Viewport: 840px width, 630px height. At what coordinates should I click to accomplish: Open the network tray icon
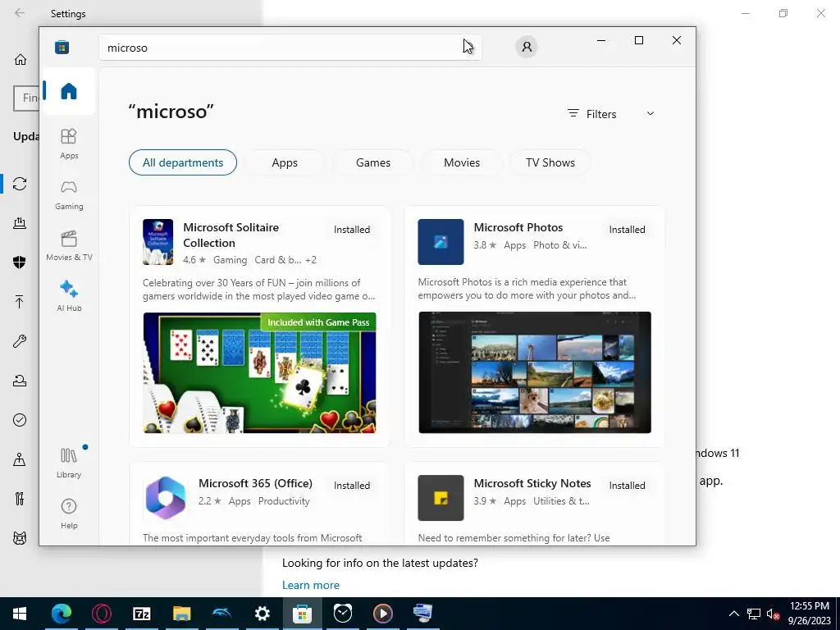tap(754, 614)
